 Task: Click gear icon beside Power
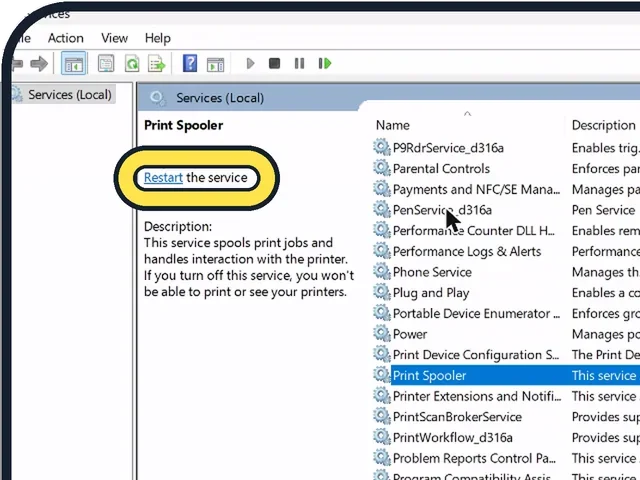(382, 334)
